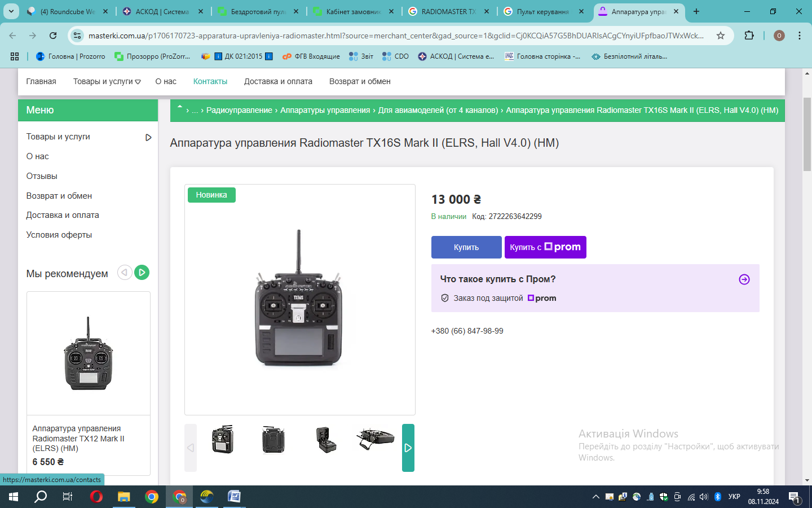Open Доставка и оплата in top navigation

278,81
